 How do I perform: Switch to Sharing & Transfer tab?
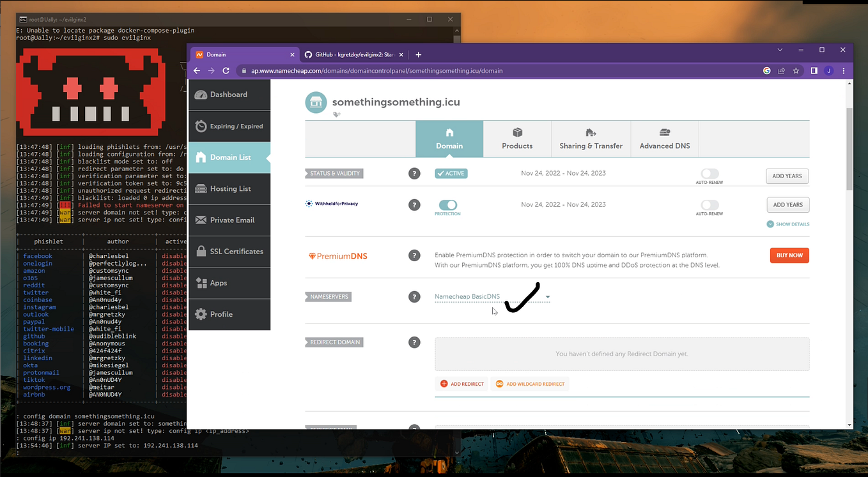(x=591, y=139)
